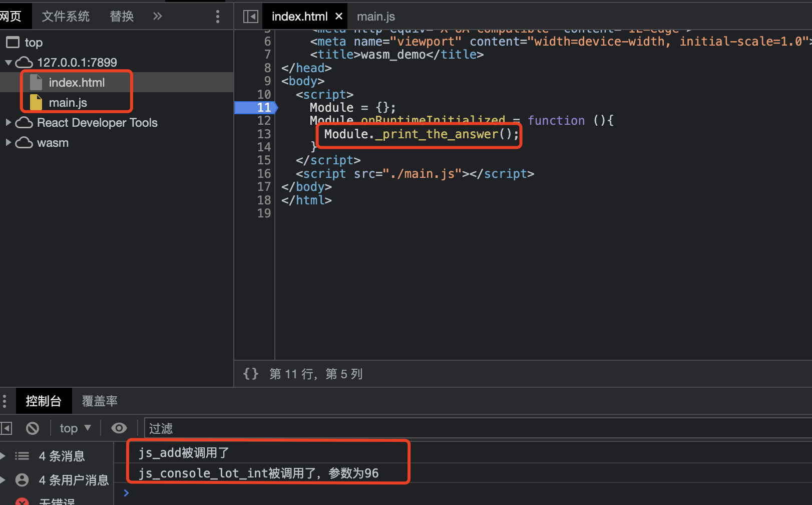Click the 127.0.0.1:7899 cloud icon
The width and height of the screenshot is (812, 505).
pos(24,63)
